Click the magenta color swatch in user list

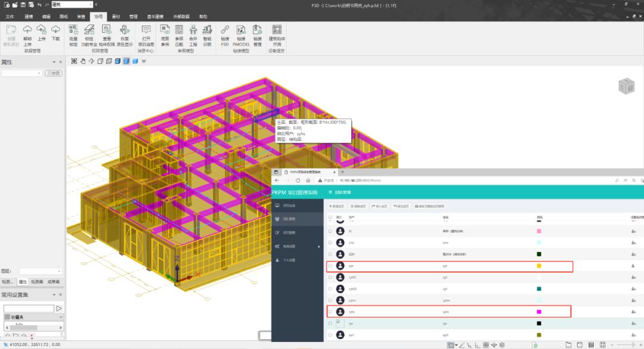coord(539,311)
